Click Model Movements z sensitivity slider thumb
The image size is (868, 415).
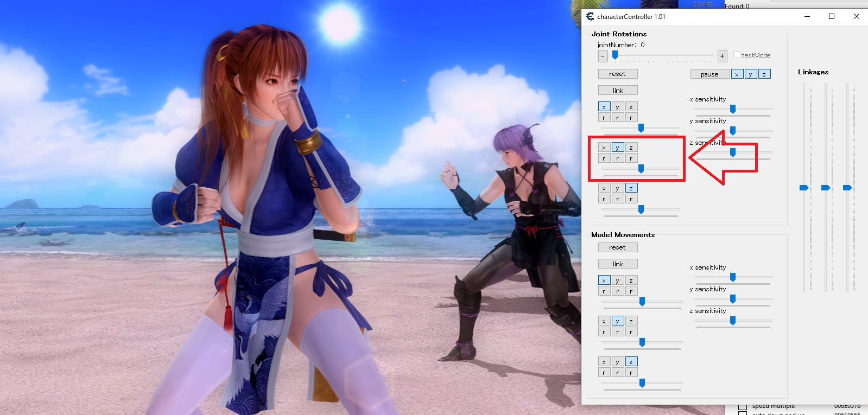[x=733, y=321]
